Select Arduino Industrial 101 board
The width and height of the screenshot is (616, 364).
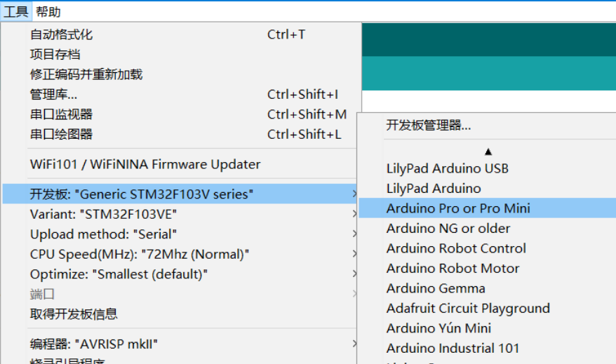coord(487,349)
